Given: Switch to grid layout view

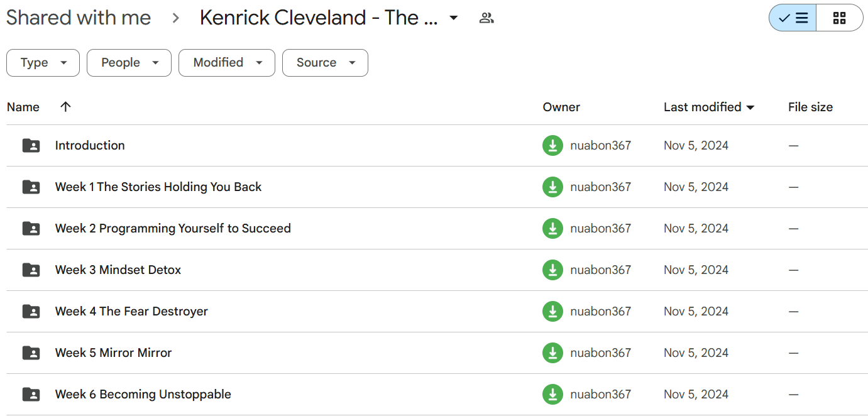Looking at the screenshot, I should 840,18.
